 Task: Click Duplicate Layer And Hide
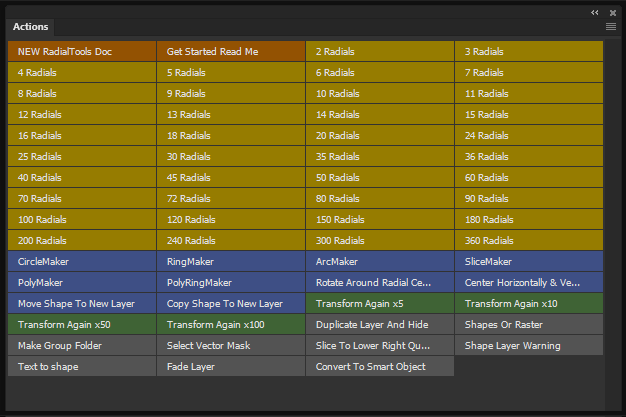(x=380, y=324)
